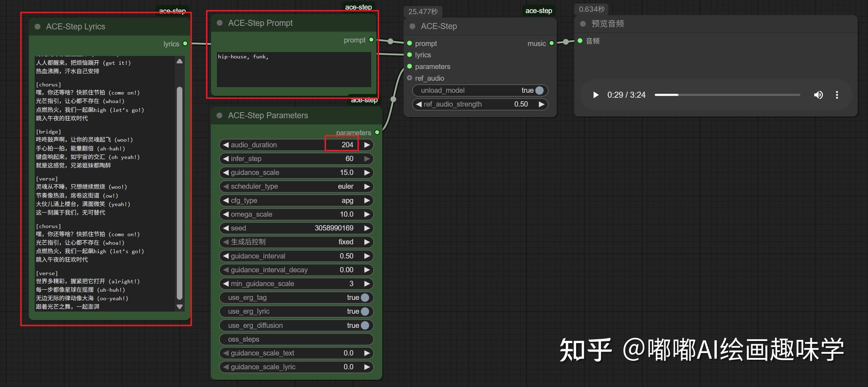Collapse ACE-Step Lyrics node via title dot
The image size is (868, 387).
tap(38, 27)
